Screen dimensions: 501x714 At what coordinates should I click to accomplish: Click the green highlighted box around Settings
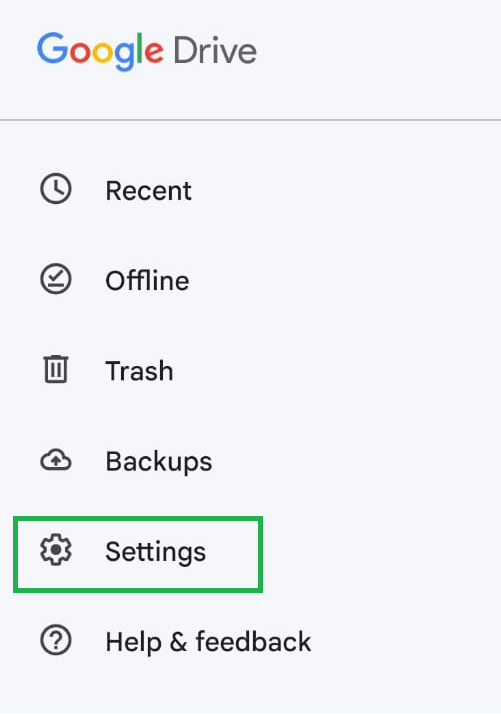(x=138, y=555)
